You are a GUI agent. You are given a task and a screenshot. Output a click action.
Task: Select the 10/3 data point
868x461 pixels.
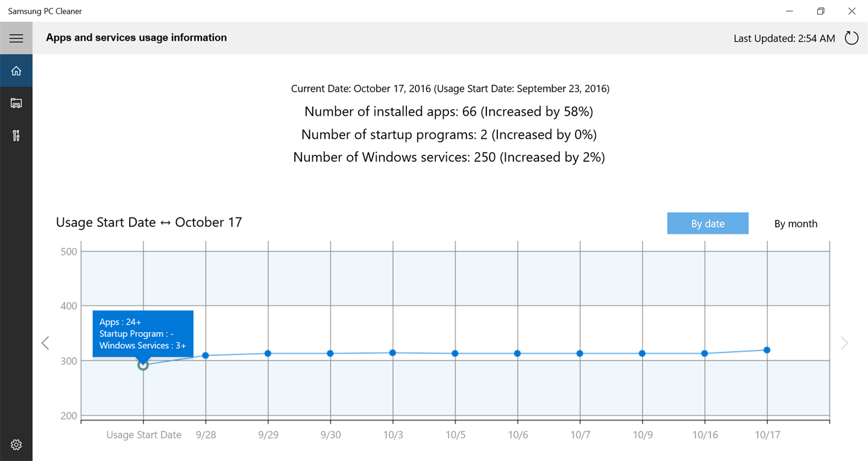(392, 353)
